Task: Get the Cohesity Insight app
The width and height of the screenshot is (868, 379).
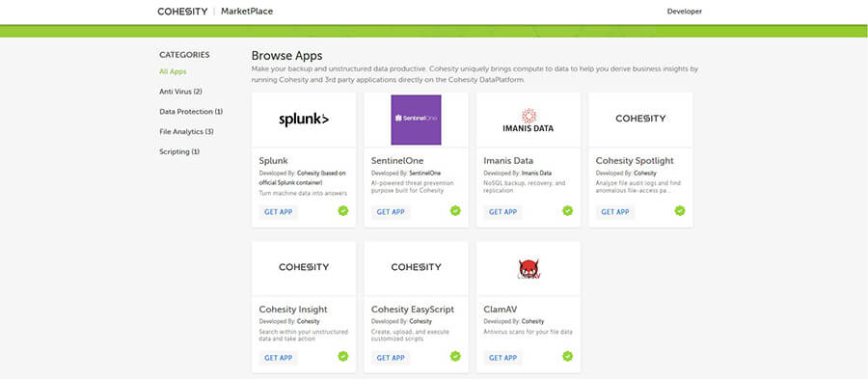Action: tap(279, 358)
